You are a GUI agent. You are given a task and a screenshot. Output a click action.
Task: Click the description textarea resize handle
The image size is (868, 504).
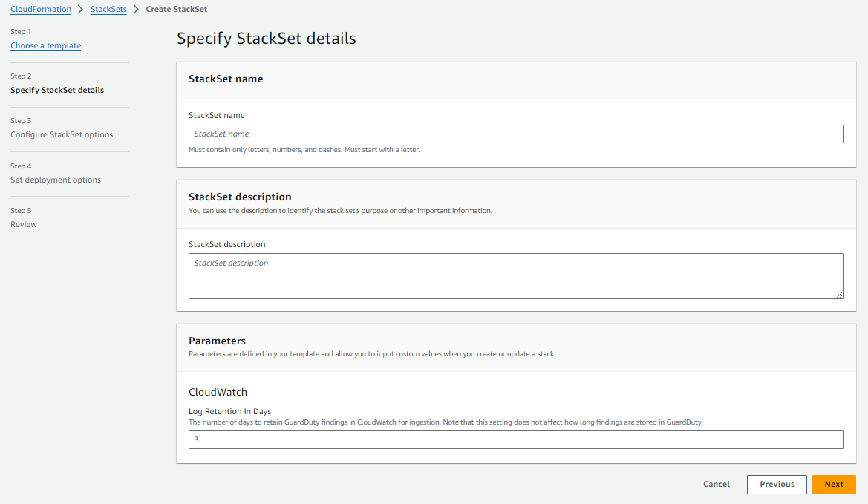point(841,296)
